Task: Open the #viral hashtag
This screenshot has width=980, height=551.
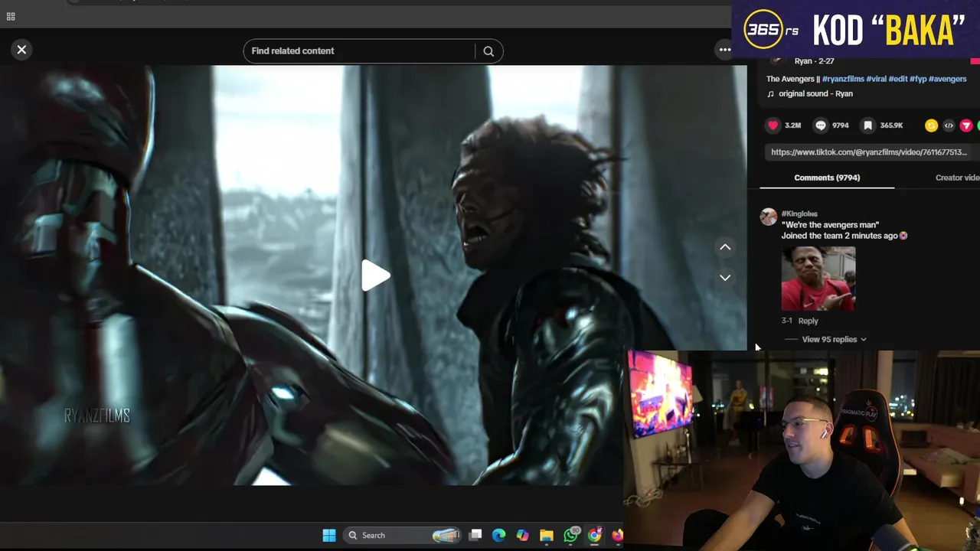Action: click(x=876, y=79)
